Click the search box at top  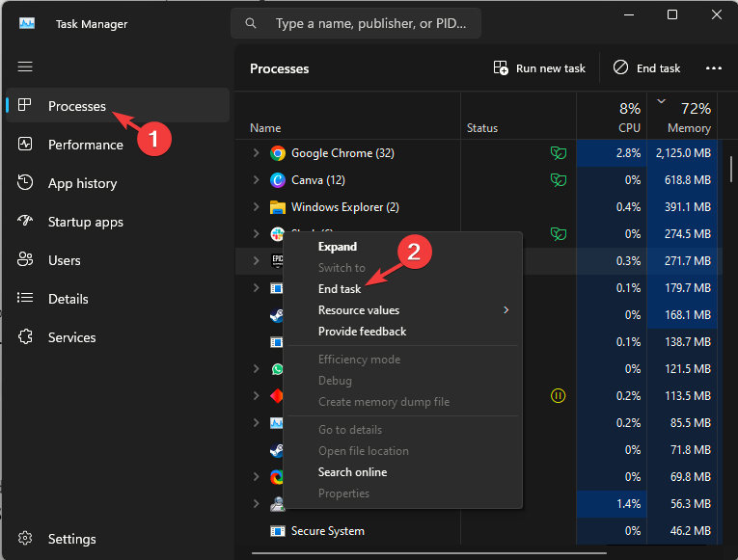(x=356, y=23)
